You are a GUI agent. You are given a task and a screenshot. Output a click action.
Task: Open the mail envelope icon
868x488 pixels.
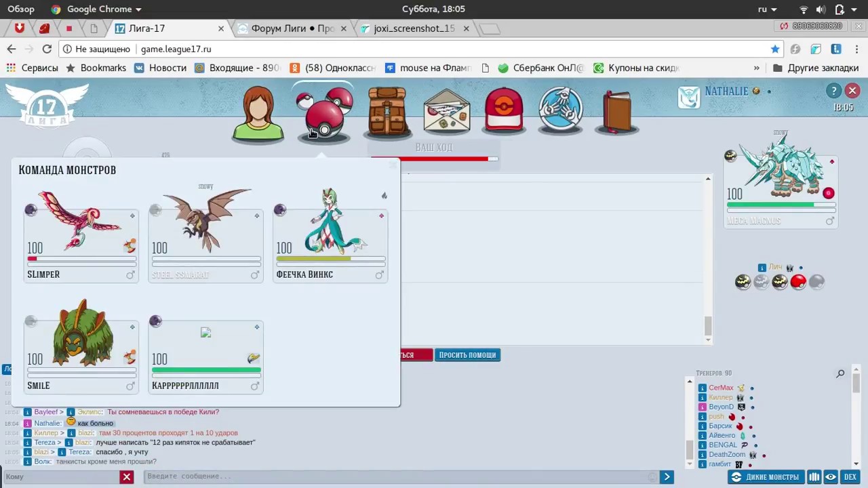(447, 112)
